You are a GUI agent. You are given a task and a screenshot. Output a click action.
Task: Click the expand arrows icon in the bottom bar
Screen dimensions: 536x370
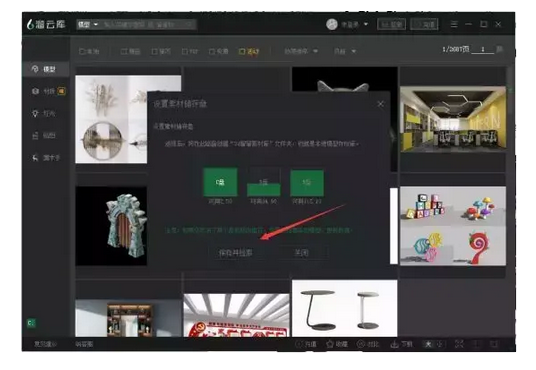click(x=459, y=344)
